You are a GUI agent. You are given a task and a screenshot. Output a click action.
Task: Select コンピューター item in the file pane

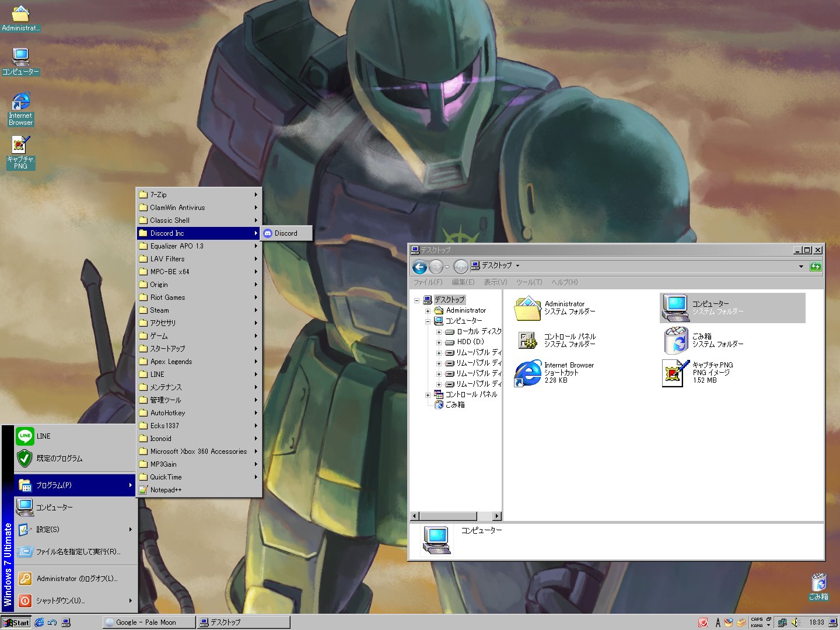point(733,308)
